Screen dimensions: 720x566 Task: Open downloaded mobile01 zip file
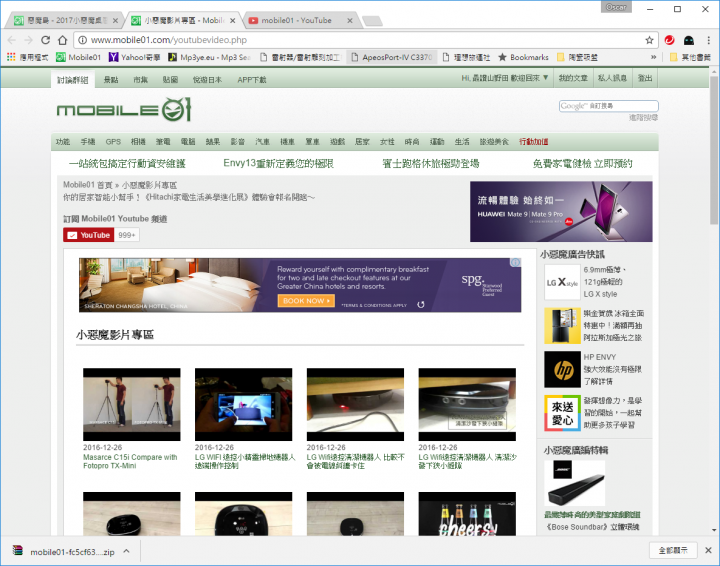(72, 552)
